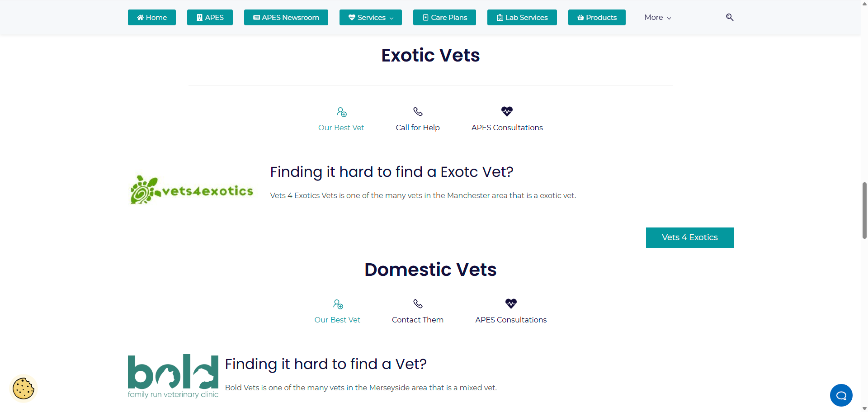Open the APES Newsroom page
Screen dimensions: 868x412
[286, 18]
